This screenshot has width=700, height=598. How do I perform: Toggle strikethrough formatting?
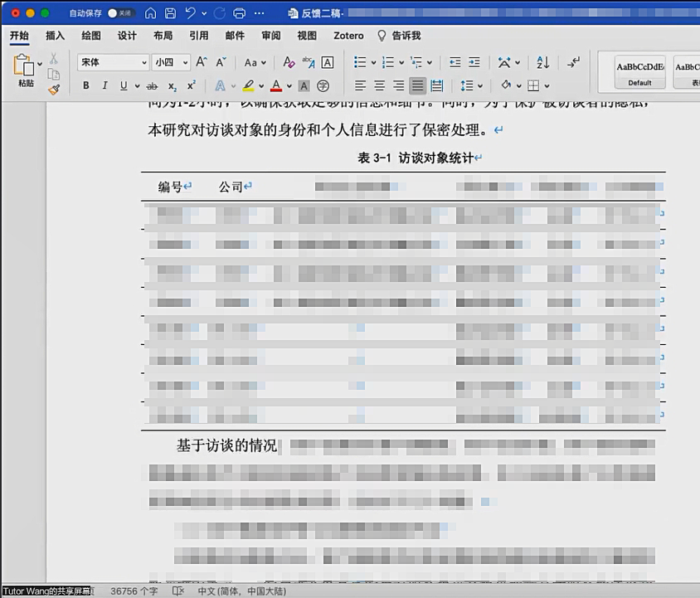[x=153, y=85]
